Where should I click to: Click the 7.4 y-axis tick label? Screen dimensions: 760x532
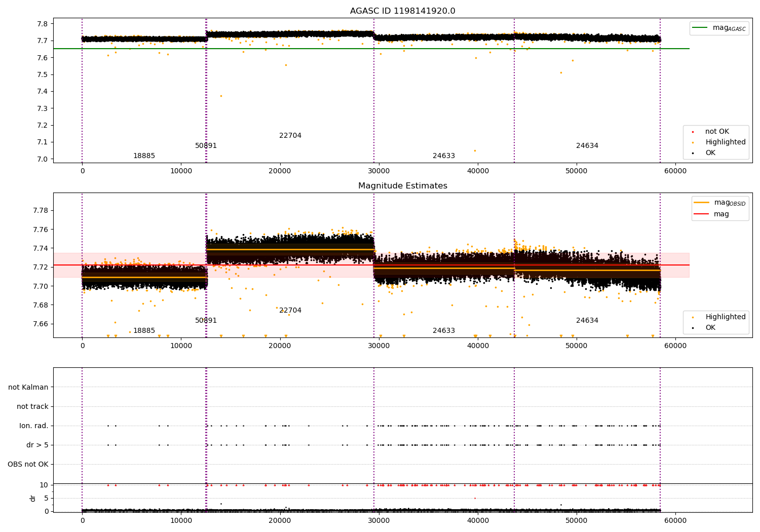pyautogui.click(x=43, y=92)
